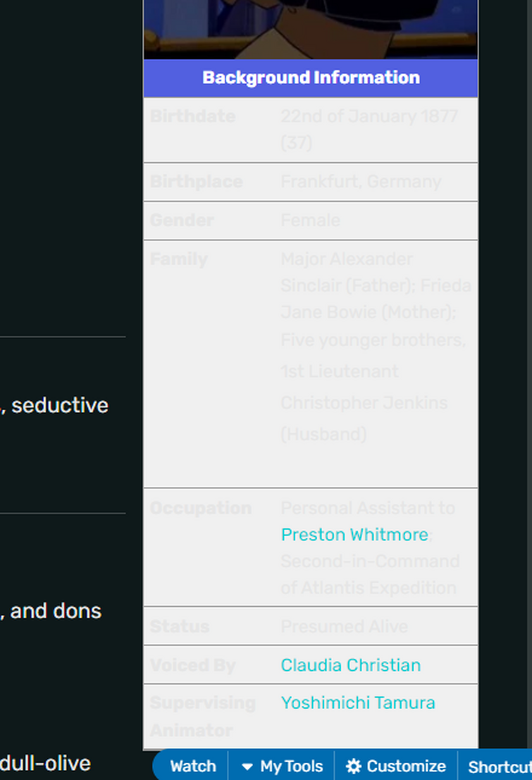Click the word seductive in article

60,405
